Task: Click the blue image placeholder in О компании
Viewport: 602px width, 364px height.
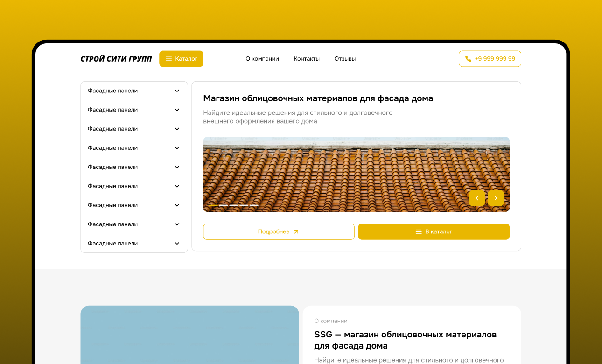Action: pos(189,335)
